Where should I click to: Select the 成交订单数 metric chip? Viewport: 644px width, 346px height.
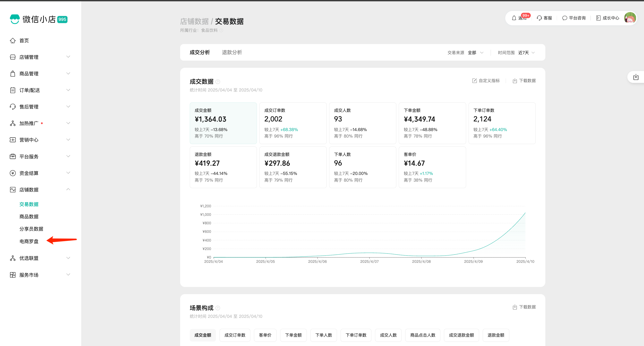[x=235, y=335]
